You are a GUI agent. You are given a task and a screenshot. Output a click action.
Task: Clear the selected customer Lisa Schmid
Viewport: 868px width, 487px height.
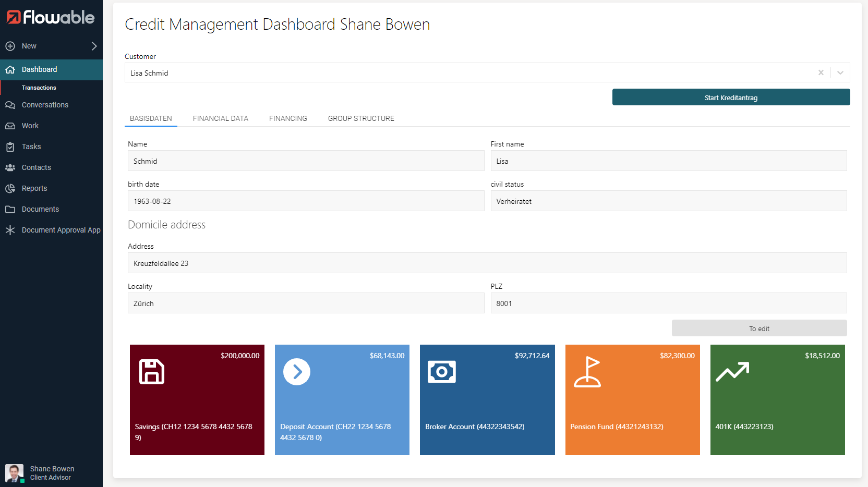[x=821, y=72]
